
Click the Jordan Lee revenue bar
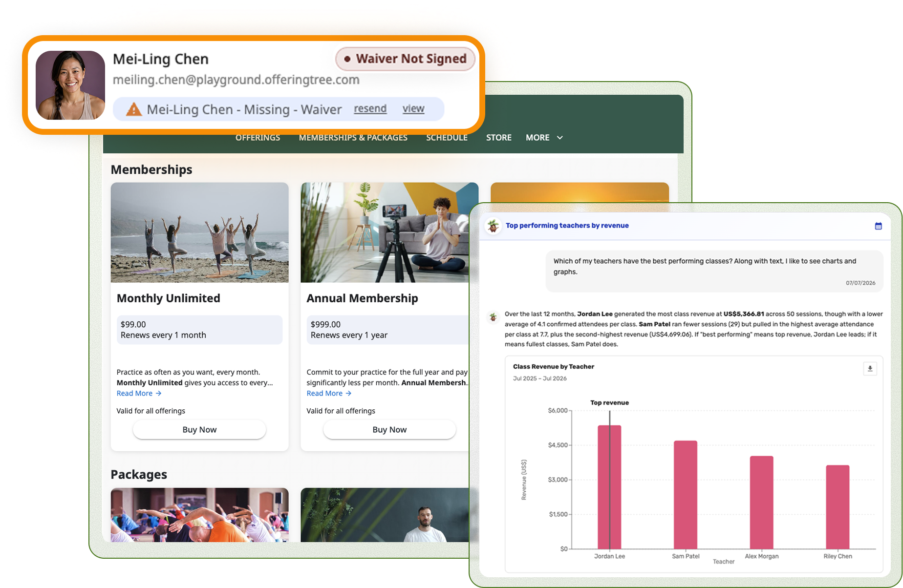609,487
